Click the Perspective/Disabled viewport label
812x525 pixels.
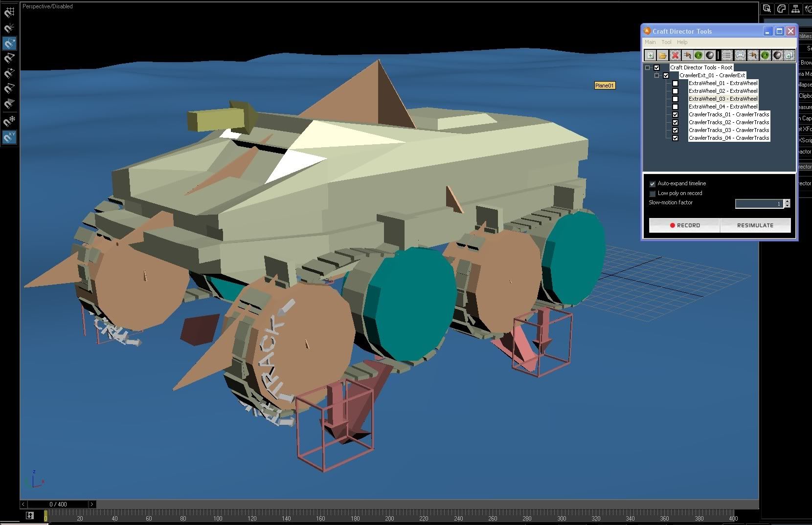47,6
